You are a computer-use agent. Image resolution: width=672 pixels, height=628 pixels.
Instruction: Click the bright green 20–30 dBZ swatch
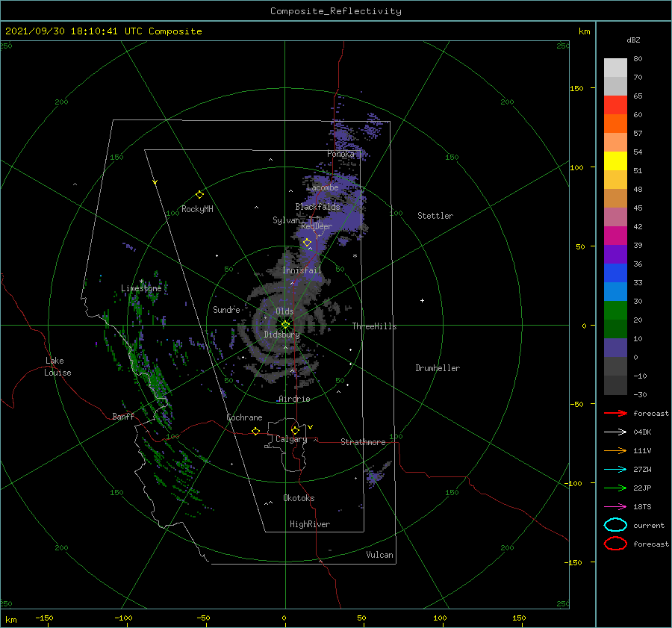[615, 311]
